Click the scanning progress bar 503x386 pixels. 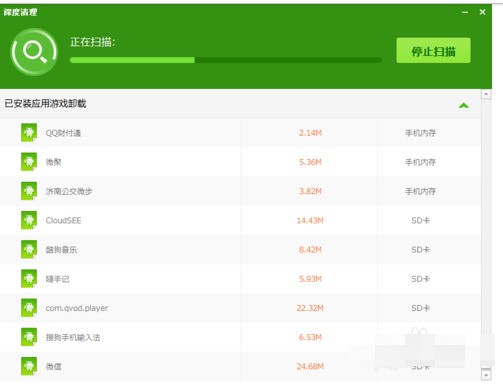226,60
